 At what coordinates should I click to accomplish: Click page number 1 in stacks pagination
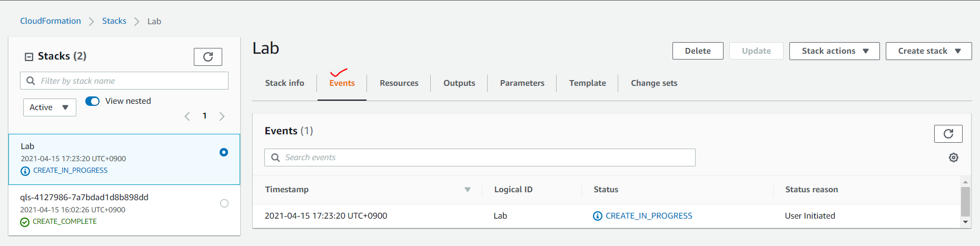tap(205, 116)
